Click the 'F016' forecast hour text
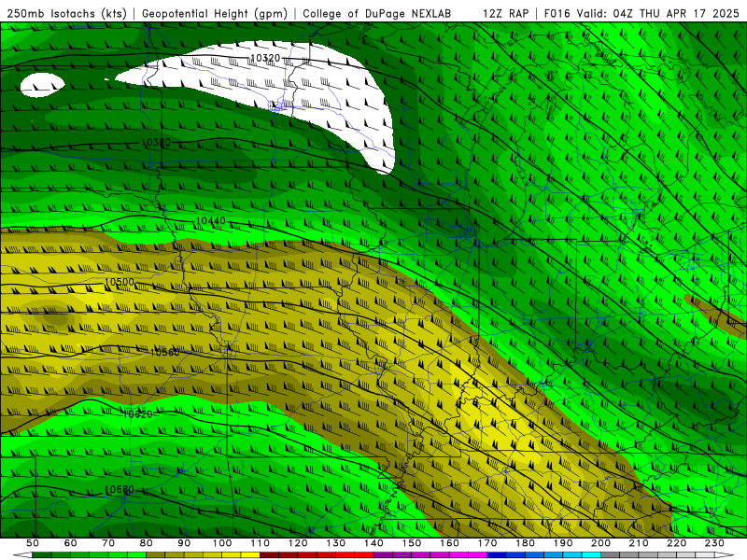Viewport: 747px width, 560px height. tap(557, 14)
